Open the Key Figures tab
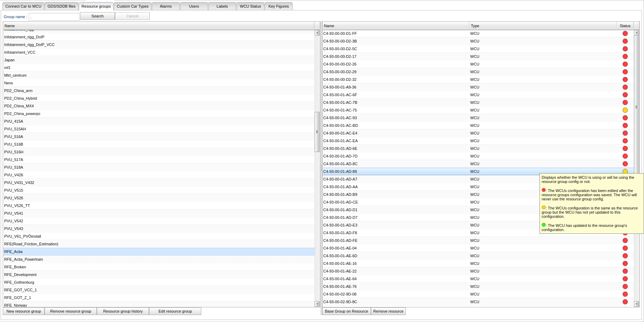This screenshot has width=644, height=322. click(278, 6)
